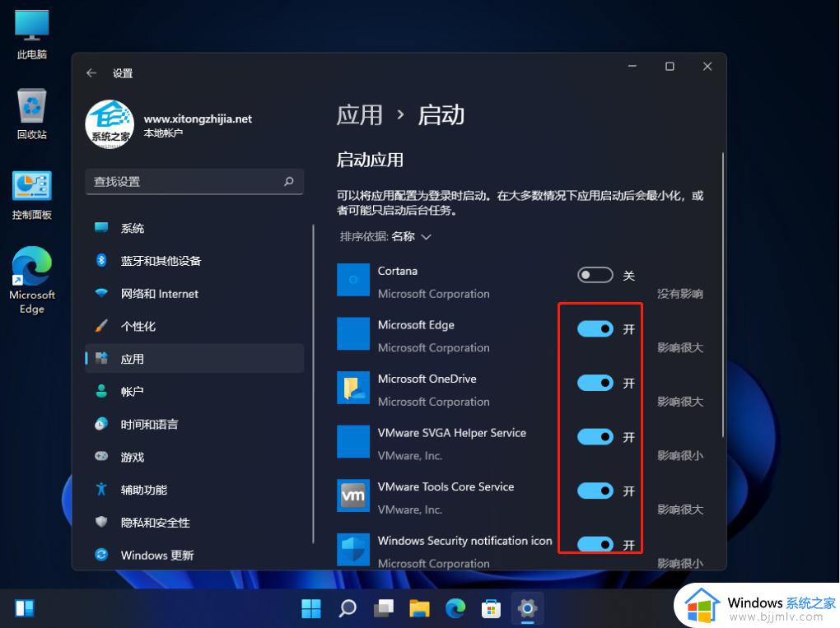
Task: Click the sidebar navigation scrollbar
Action: click(x=313, y=384)
